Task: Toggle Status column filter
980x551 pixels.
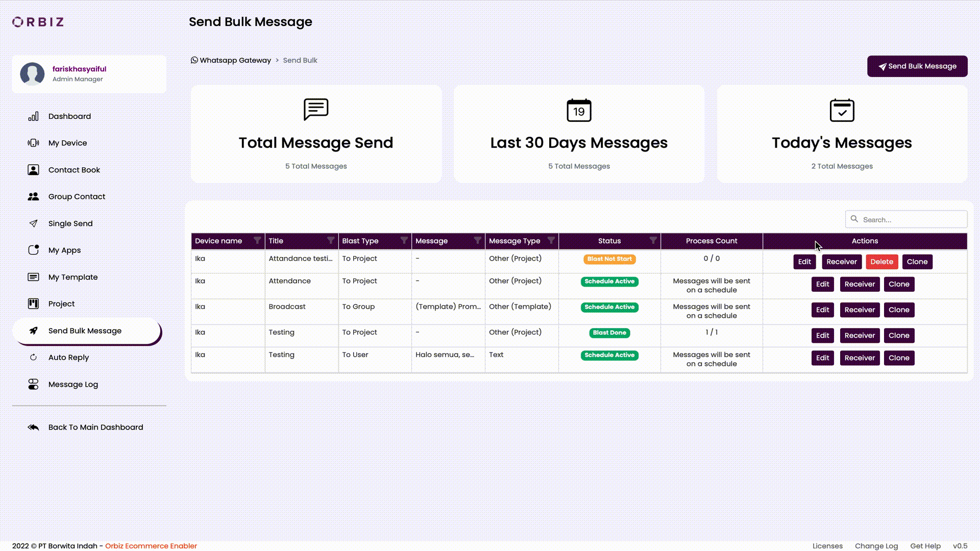Action: point(653,241)
